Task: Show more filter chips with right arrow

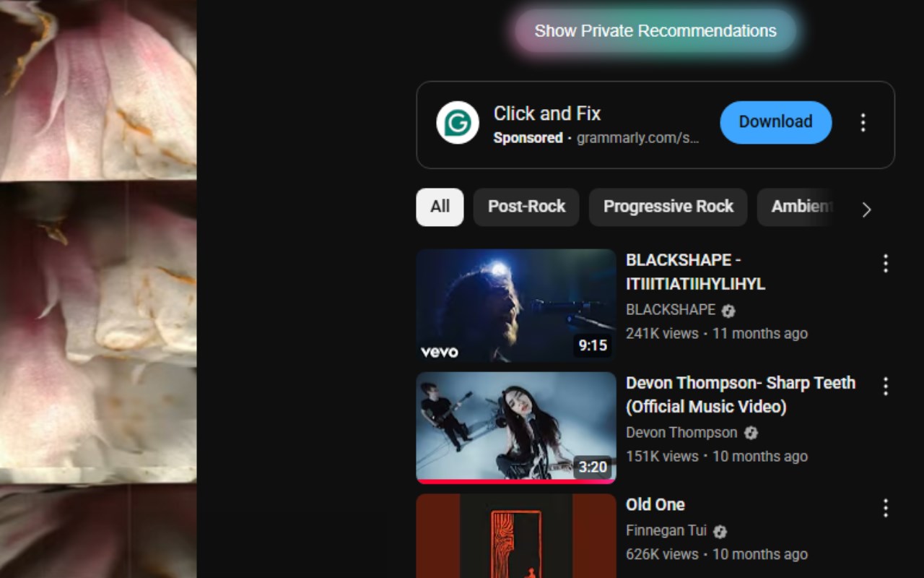Action: [866, 210]
